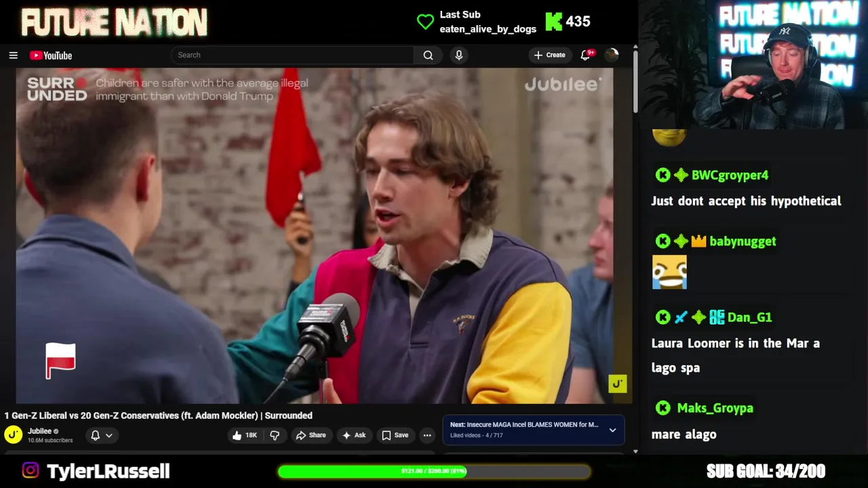
Task: Click the Poland flag overlay icon
Action: tap(60, 361)
